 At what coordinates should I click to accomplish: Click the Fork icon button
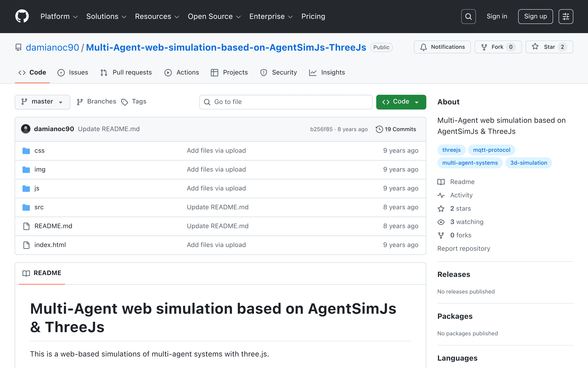484,47
